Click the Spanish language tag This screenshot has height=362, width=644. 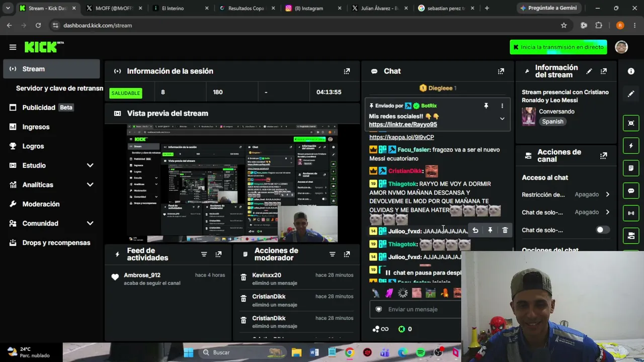pyautogui.click(x=552, y=122)
